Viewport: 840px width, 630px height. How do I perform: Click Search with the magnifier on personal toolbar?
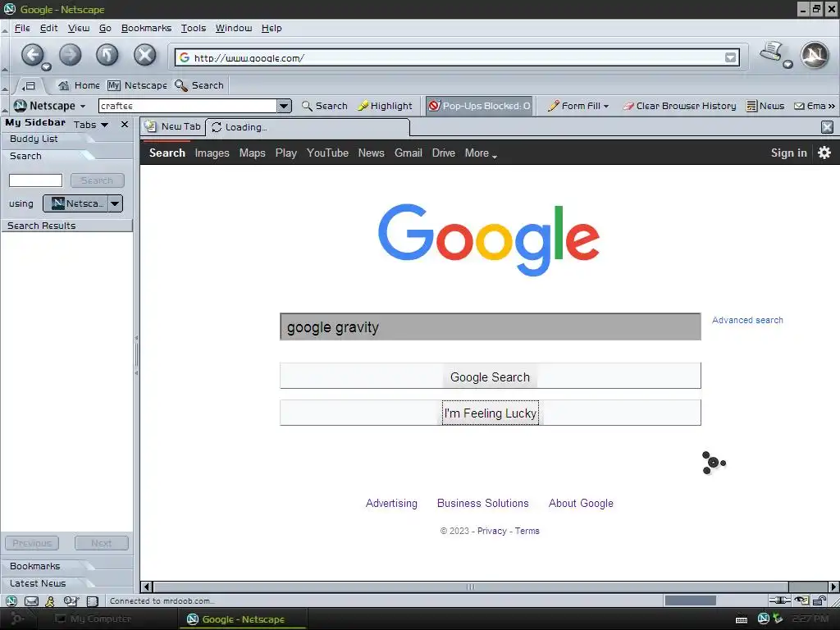point(199,85)
